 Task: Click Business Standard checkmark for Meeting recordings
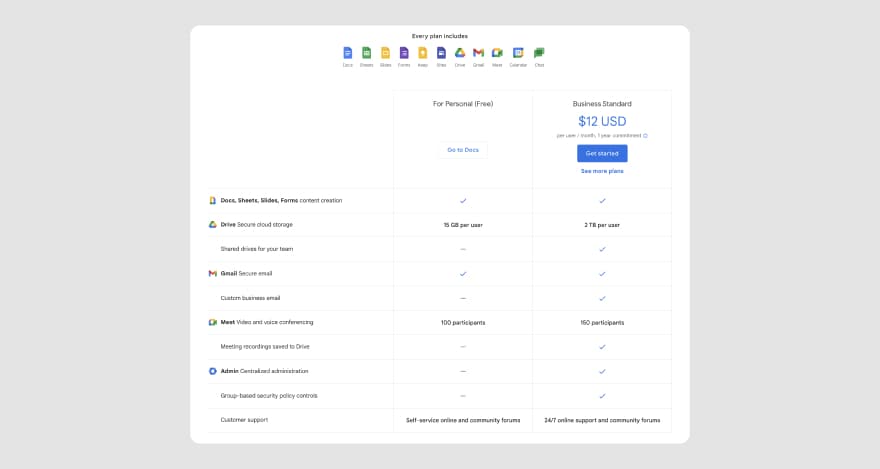[x=602, y=347]
